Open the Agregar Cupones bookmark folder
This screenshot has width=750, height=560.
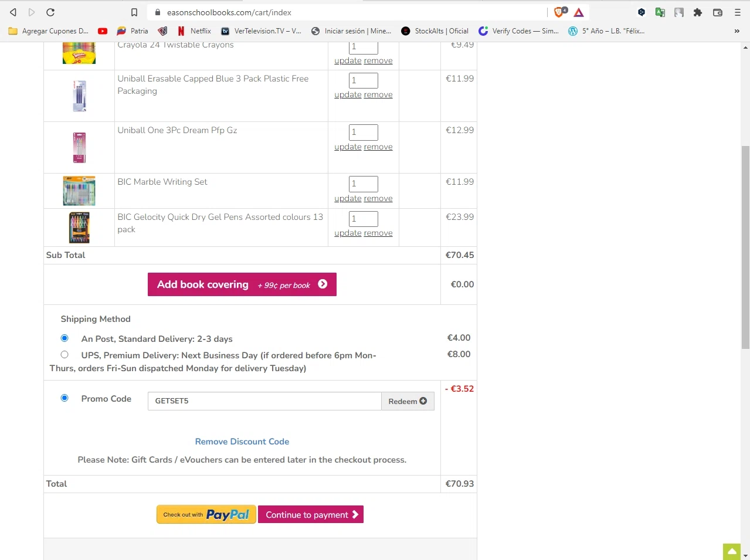pos(49,31)
